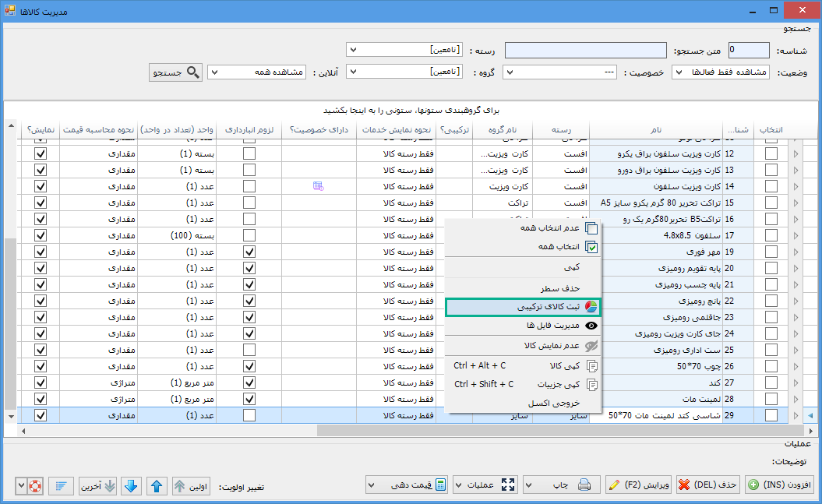Click the لزوم انبارداری column header
This screenshot has width=822, height=504.
click(x=249, y=130)
